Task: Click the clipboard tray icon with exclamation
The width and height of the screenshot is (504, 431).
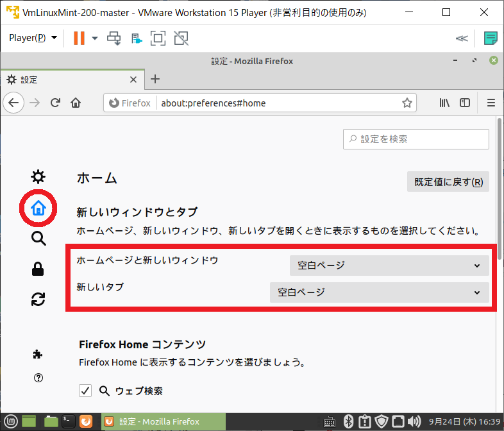Action: click(365, 421)
